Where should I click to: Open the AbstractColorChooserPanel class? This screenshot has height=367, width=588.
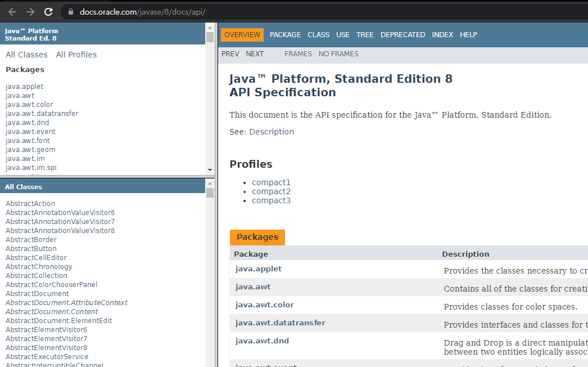(x=51, y=285)
